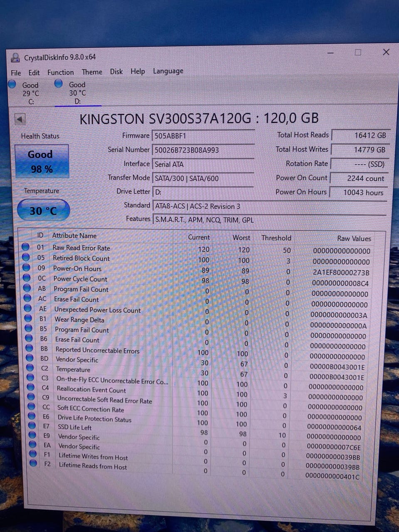Select the SSD Life Left attribute name

tap(75, 427)
